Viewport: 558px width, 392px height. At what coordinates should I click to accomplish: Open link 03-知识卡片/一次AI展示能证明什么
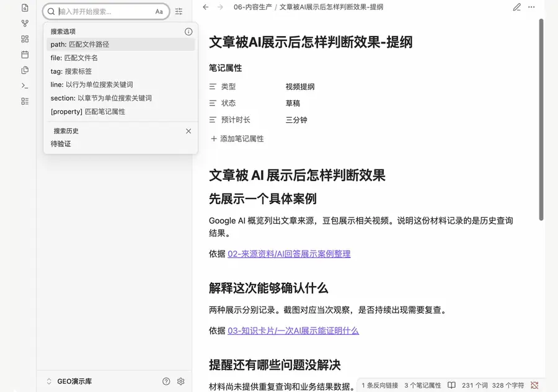coord(293,331)
